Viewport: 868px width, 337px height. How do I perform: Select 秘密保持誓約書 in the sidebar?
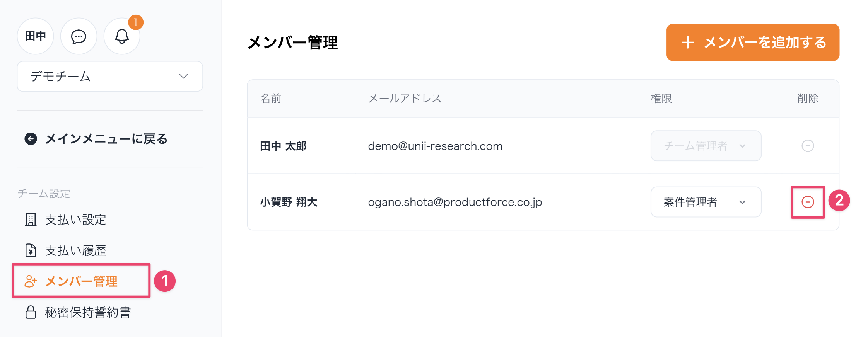[88, 312]
